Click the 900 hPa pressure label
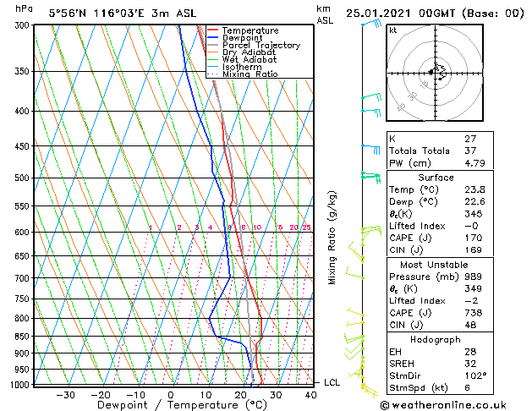This screenshot has width=532, height=411. [x=24, y=353]
